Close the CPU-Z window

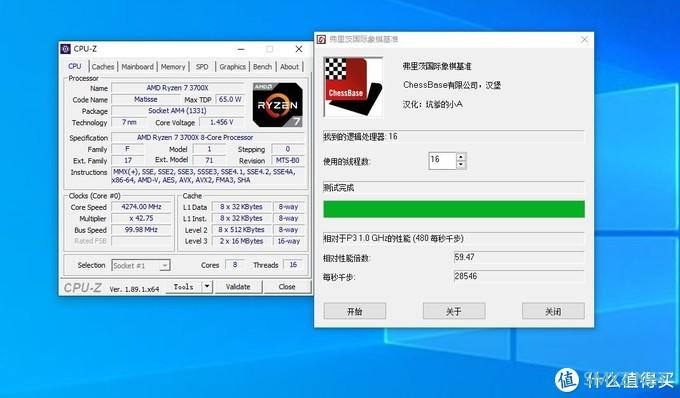pos(299,49)
